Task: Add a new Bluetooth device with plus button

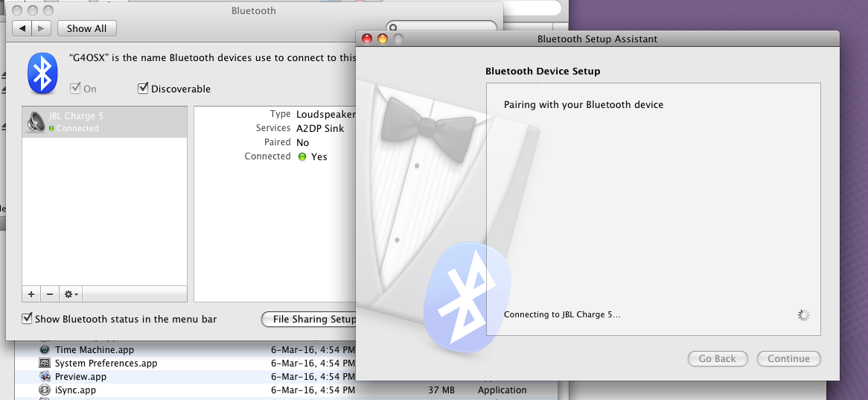Action: (31, 294)
